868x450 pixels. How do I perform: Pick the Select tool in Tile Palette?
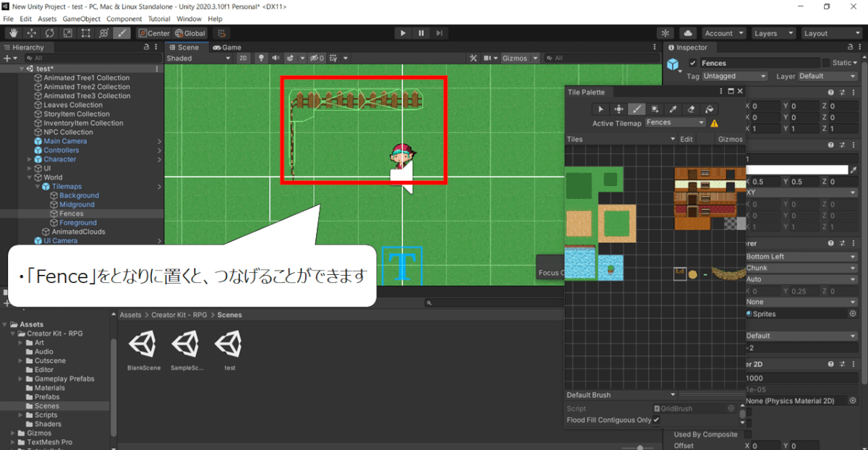600,109
